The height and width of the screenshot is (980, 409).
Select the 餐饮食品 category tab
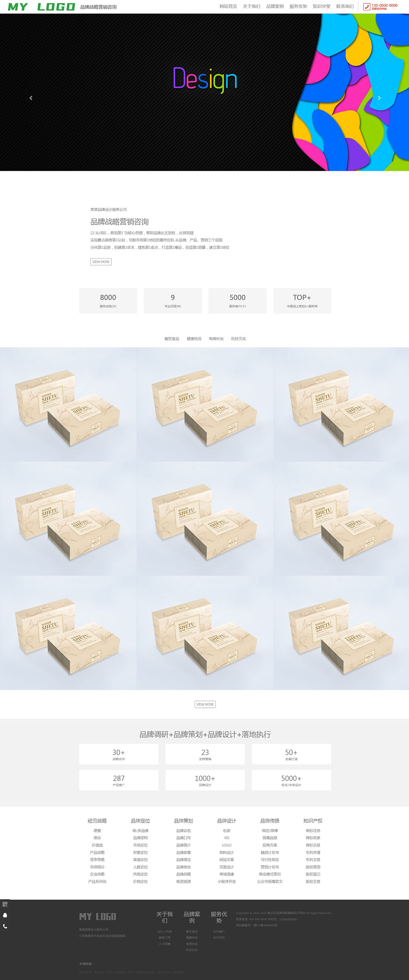click(x=172, y=339)
